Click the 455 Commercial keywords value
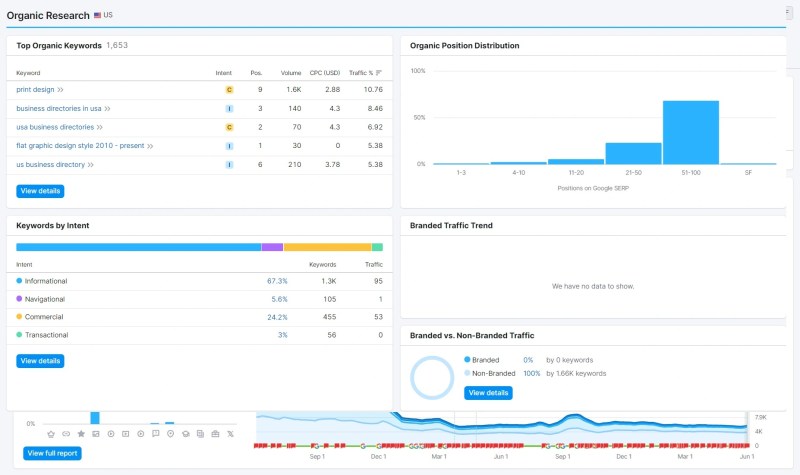 [x=330, y=317]
